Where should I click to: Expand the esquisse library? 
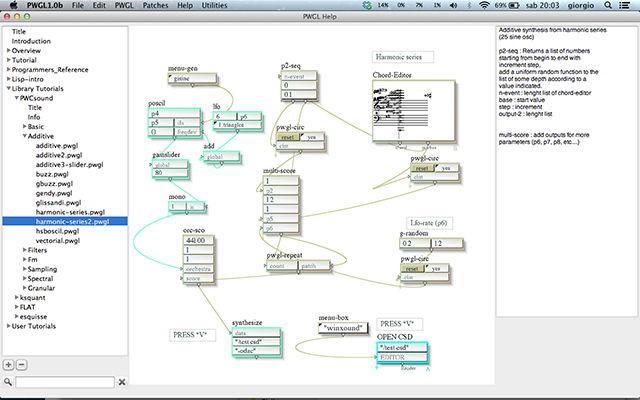pos(17,316)
